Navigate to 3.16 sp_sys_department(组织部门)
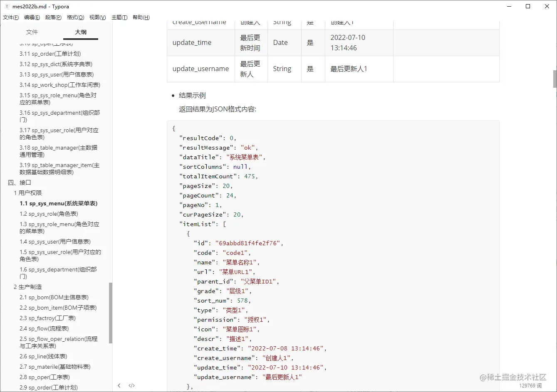The width and height of the screenshot is (557, 392). (59, 116)
